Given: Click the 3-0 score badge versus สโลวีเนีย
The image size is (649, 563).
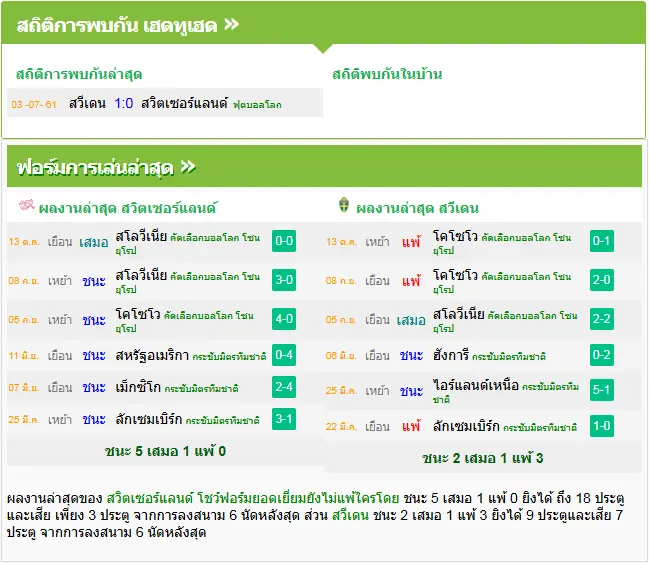Looking at the screenshot, I should point(284,280).
